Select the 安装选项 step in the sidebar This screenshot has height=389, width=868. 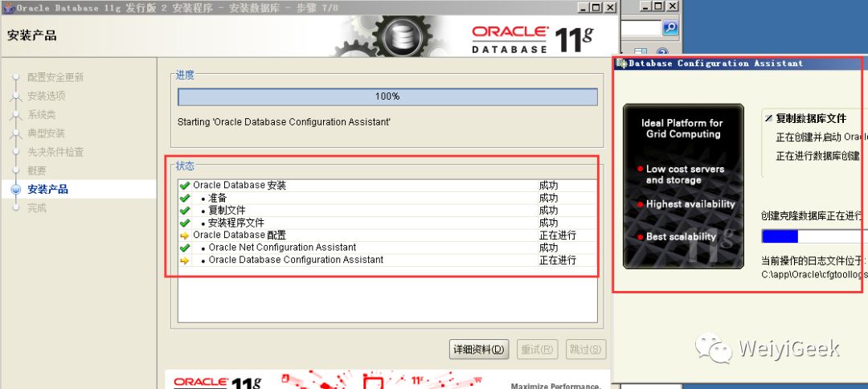[47, 96]
